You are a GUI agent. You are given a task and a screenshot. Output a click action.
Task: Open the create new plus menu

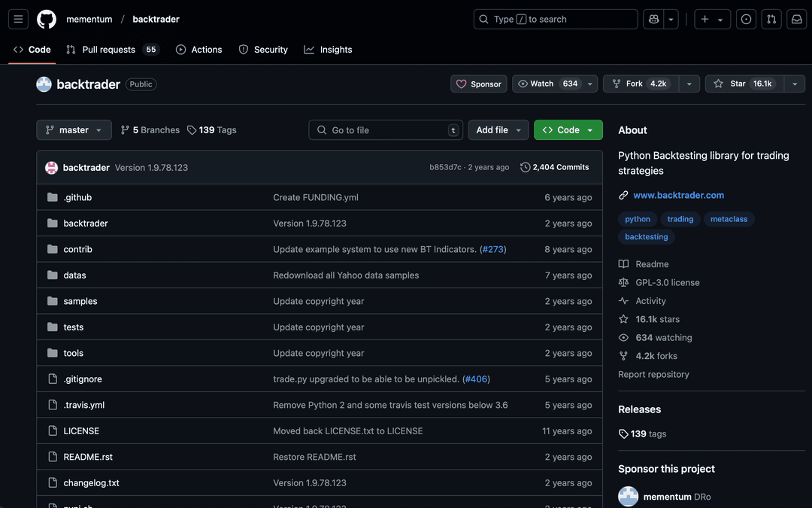tap(712, 19)
